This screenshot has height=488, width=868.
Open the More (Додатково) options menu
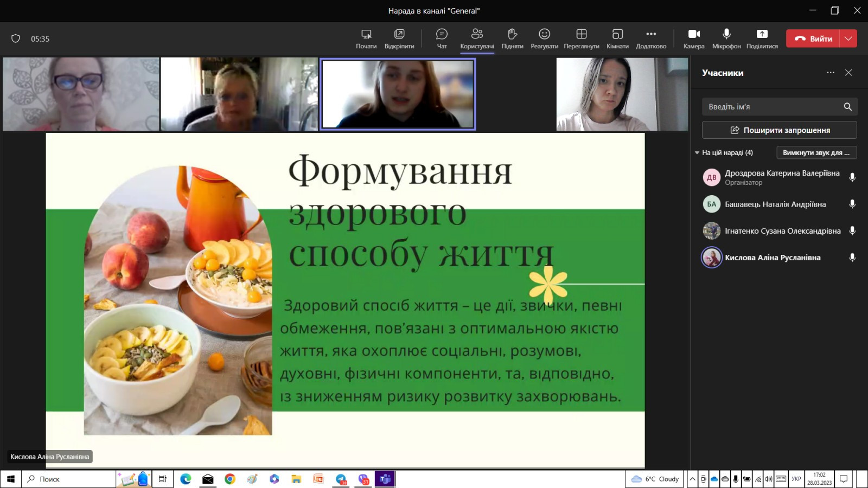[x=651, y=38]
